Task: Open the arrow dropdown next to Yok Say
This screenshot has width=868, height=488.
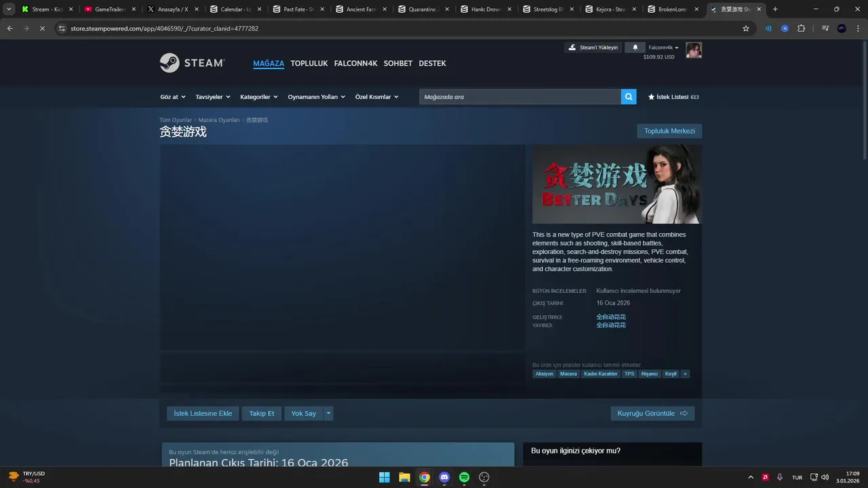Action: tap(329, 413)
